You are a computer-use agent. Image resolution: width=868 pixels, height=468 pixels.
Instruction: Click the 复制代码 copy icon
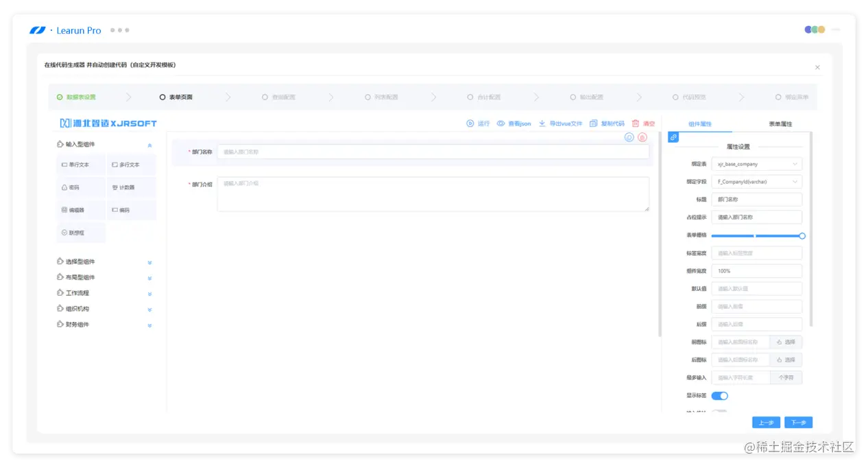tap(594, 124)
